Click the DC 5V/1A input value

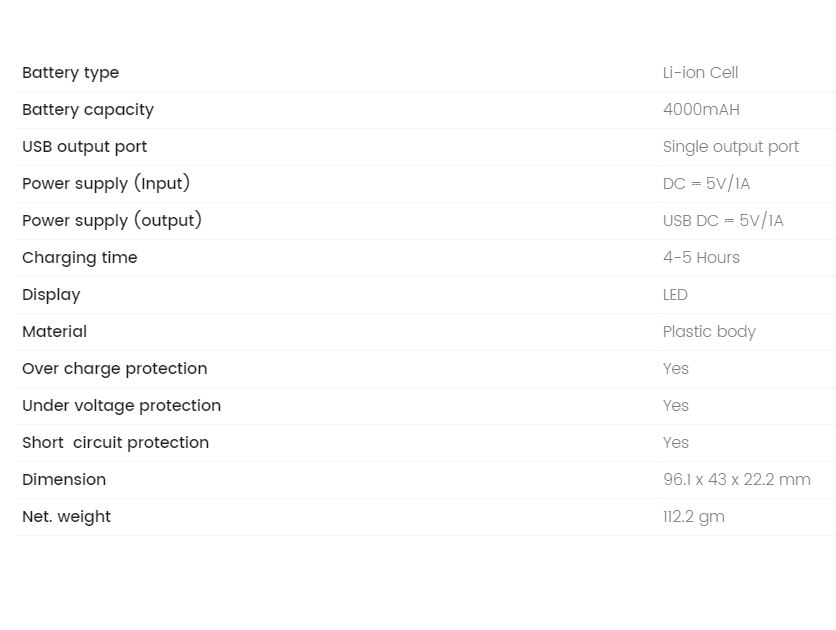pos(706,183)
